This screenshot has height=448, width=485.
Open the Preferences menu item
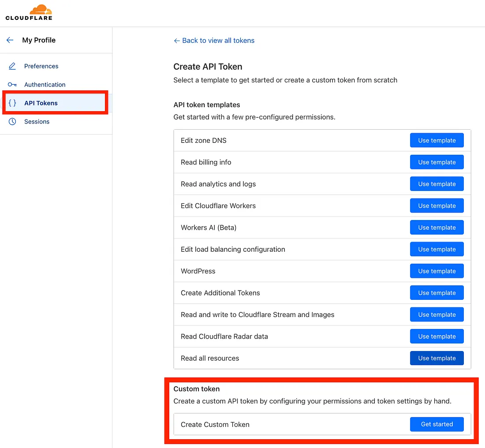(x=41, y=66)
